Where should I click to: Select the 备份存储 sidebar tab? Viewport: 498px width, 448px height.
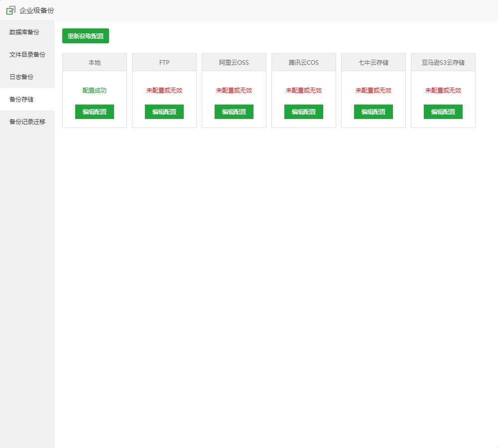pos(21,100)
